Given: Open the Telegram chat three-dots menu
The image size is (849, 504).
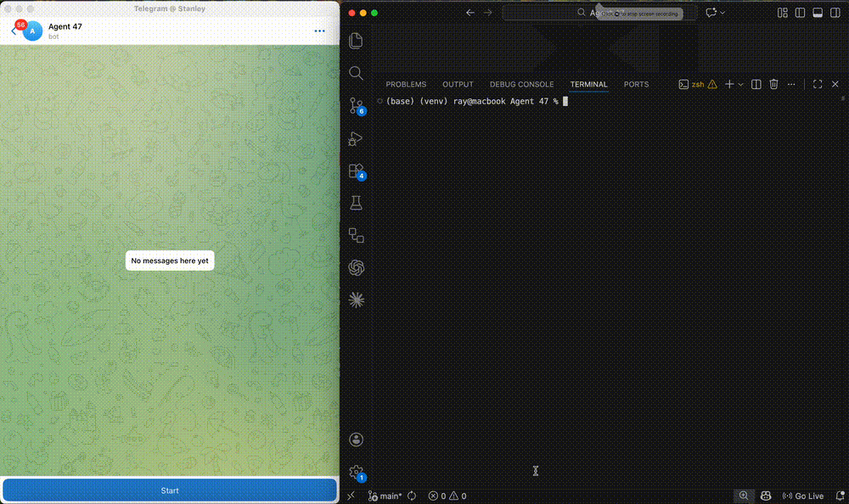Looking at the screenshot, I should (x=319, y=31).
